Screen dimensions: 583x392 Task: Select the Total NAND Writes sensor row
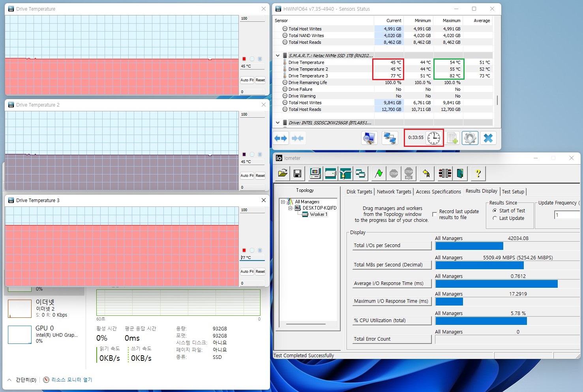pyautogui.click(x=383, y=36)
